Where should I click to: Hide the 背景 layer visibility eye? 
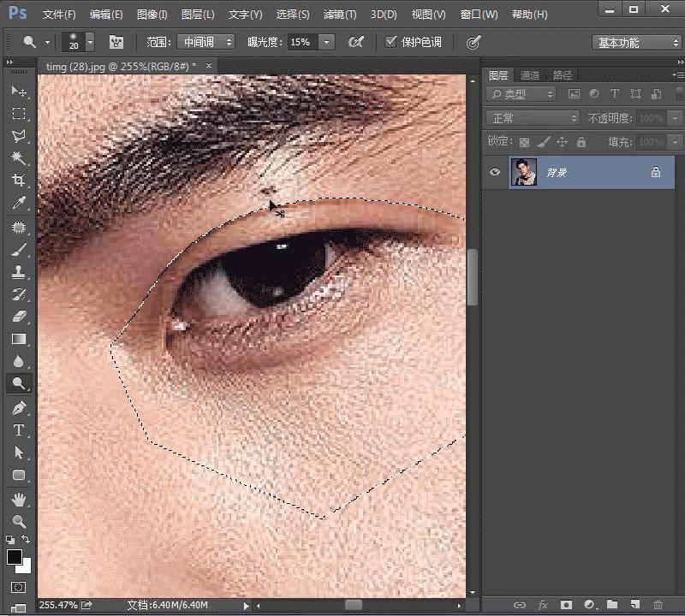(495, 172)
